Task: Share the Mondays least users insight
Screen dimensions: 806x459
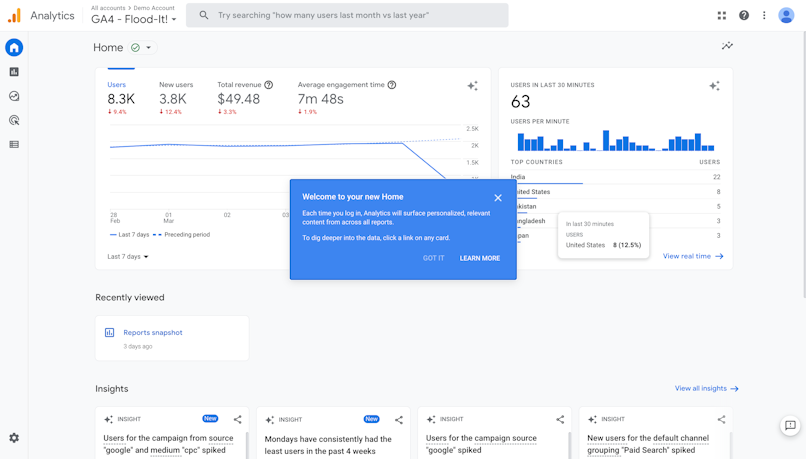Action: coord(399,420)
